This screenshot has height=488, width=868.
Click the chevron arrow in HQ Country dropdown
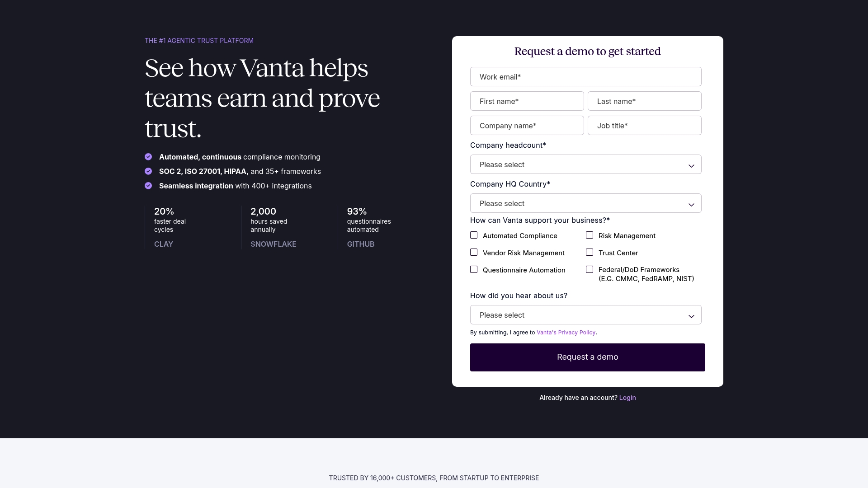tap(691, 205)
